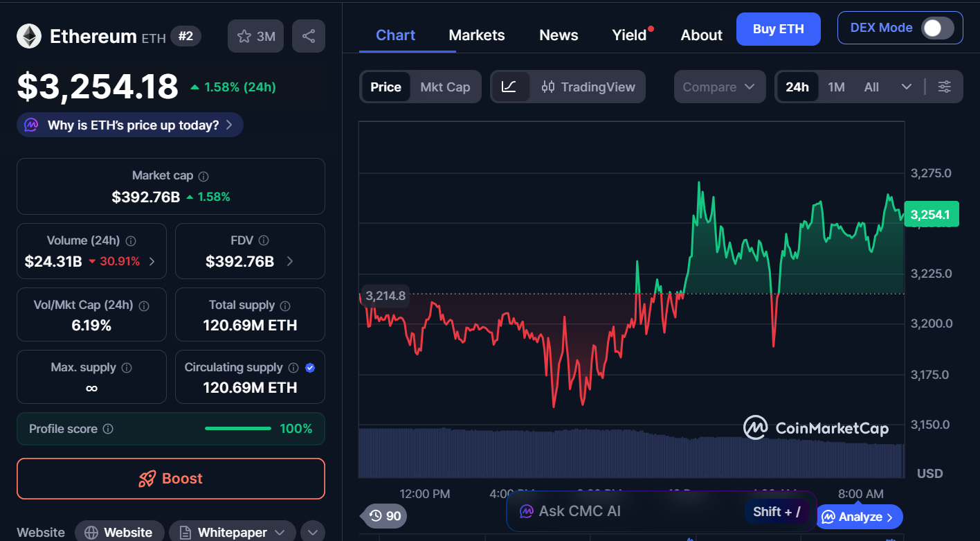Switch to TradingView candlestick view
The height and width of the screenshot is (541, 980).
click(x=588, y=87)
